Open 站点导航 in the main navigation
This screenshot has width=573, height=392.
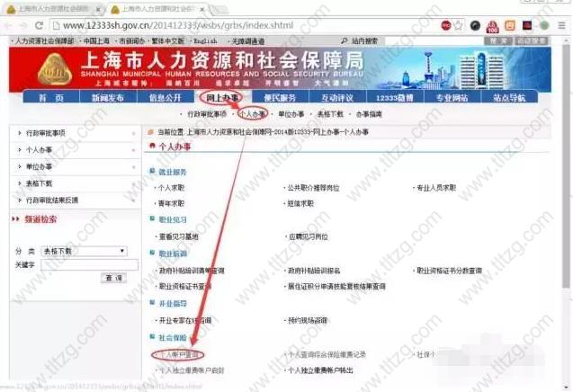click(509, 97)
